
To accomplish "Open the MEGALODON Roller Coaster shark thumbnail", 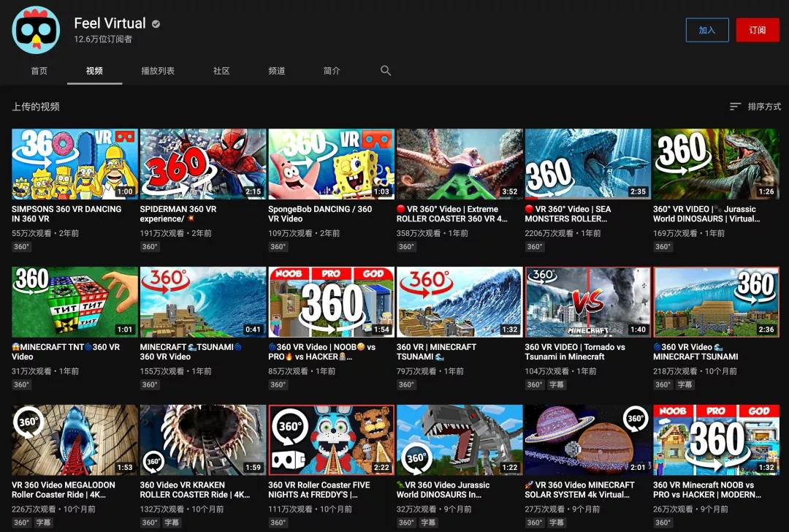I will coord(75,440).
